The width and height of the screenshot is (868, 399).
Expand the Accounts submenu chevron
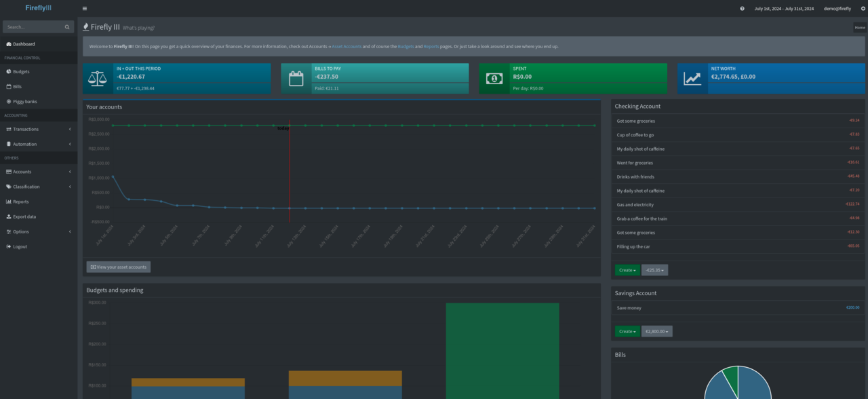click(70, 172)
